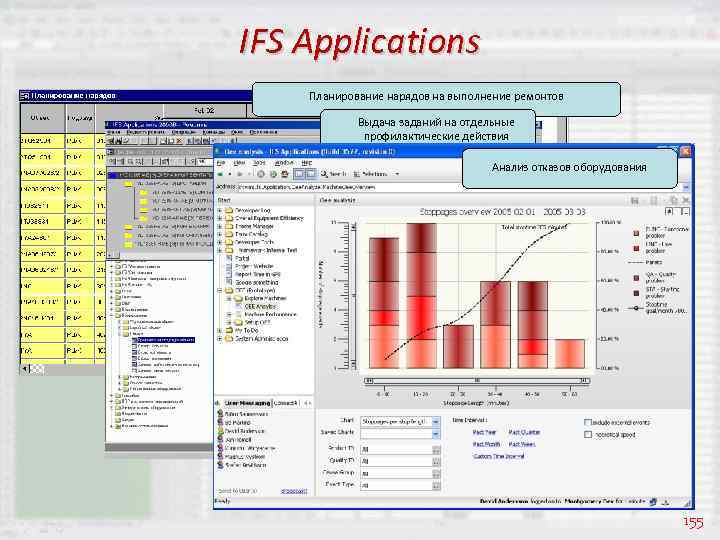Image resolution: width=720 pixels, height=540 pixels.
Task: Click right handle of chart range slider
Action: [x=584, y=381]
